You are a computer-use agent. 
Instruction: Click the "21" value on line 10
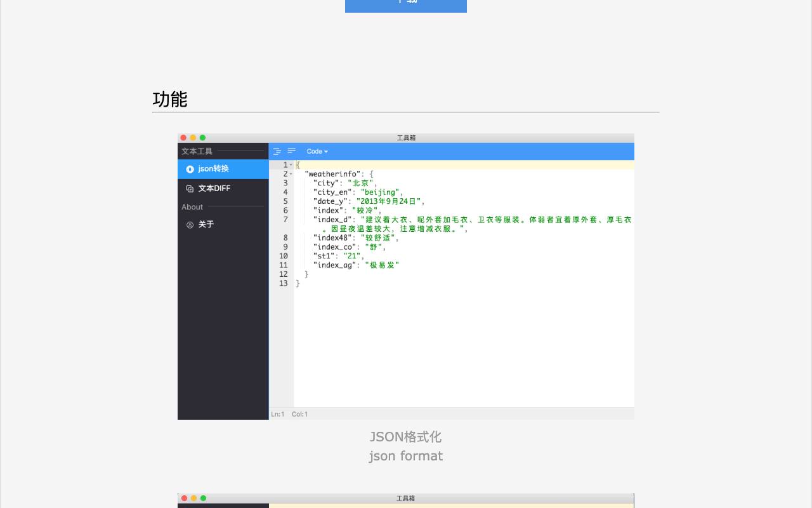[x=352, y=256]
